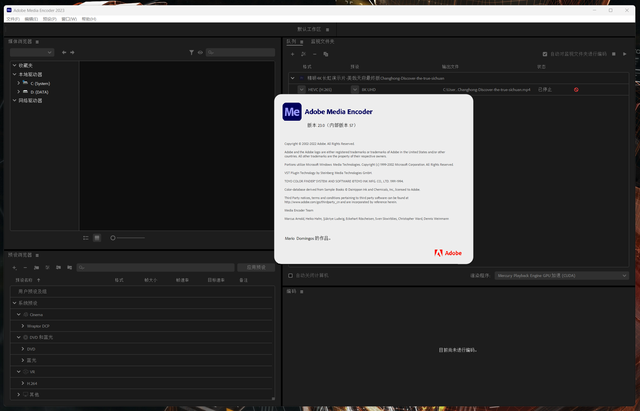The height and width of the screenshot is (411, 640).
Task: Collapse the Cinema preset group
Action: click(x=18, y=314)
